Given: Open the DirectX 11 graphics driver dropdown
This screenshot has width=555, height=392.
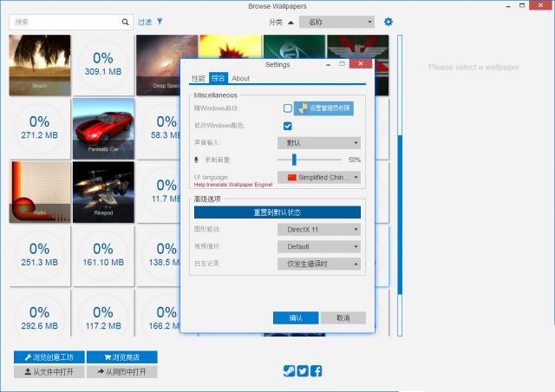Looking at the screenshot, I should 318,229.
